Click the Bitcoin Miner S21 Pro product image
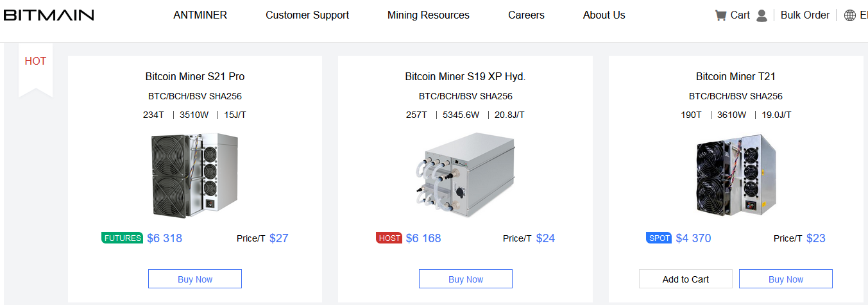Image resolution: width=868 pixels, height=305 pixels. tap(195, 174)
